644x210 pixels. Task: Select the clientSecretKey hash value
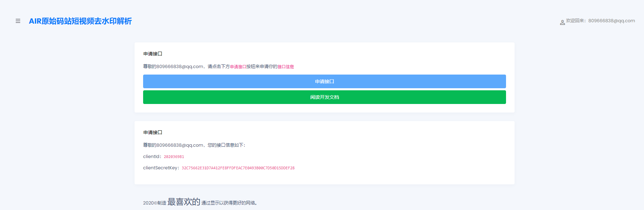click(238, 168)
